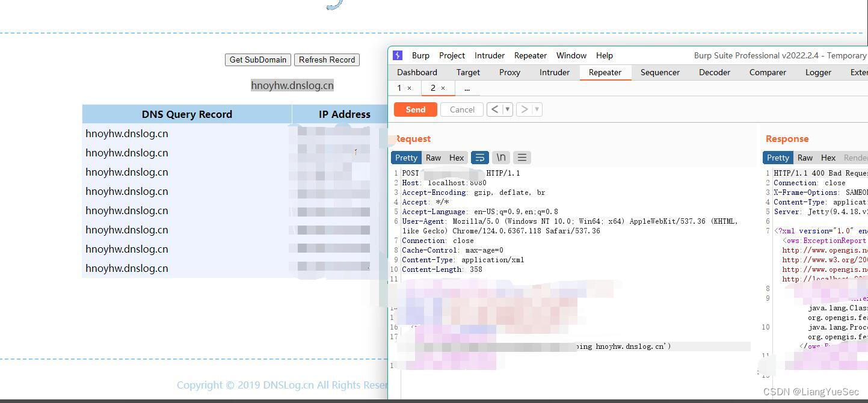Image resolution: width=868 pixels, height=403 pixels.
Task: Click the Content-Length: 358 header line
Action: pyautogui.click(x=442, y=269)
